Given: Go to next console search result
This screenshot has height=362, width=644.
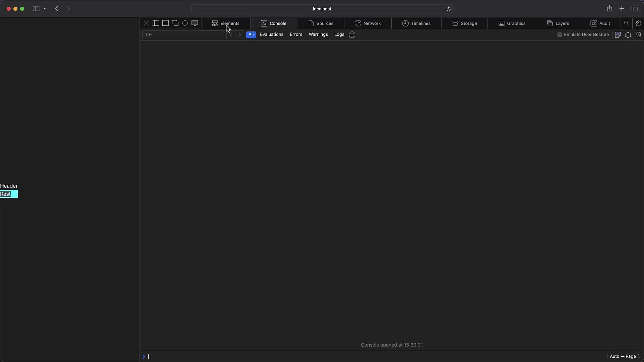Looking at the screenshot, I should 239,35.
